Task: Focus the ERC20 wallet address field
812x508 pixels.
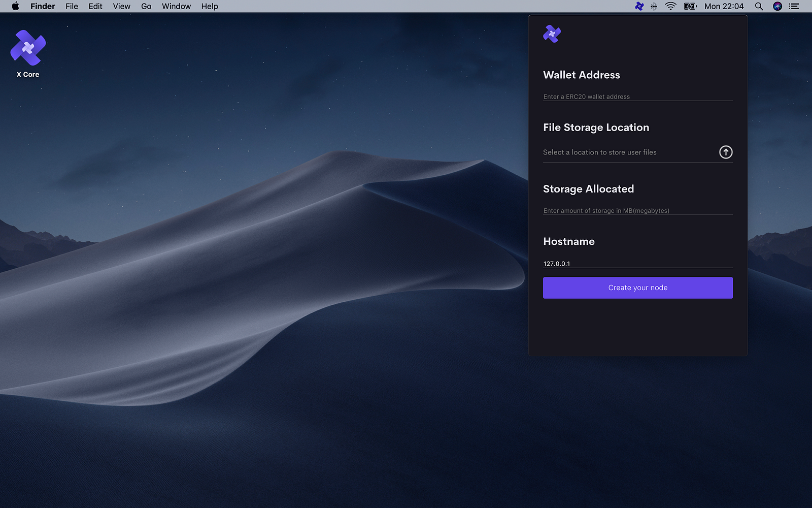Action: point(637,97)
